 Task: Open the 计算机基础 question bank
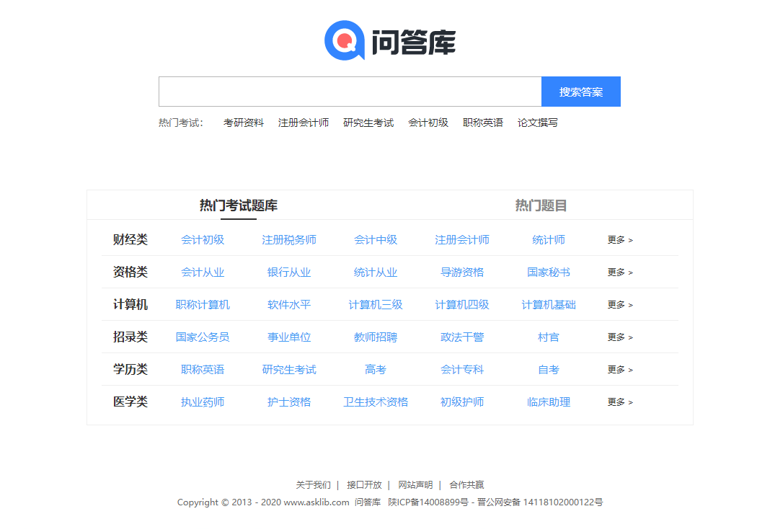549,305
